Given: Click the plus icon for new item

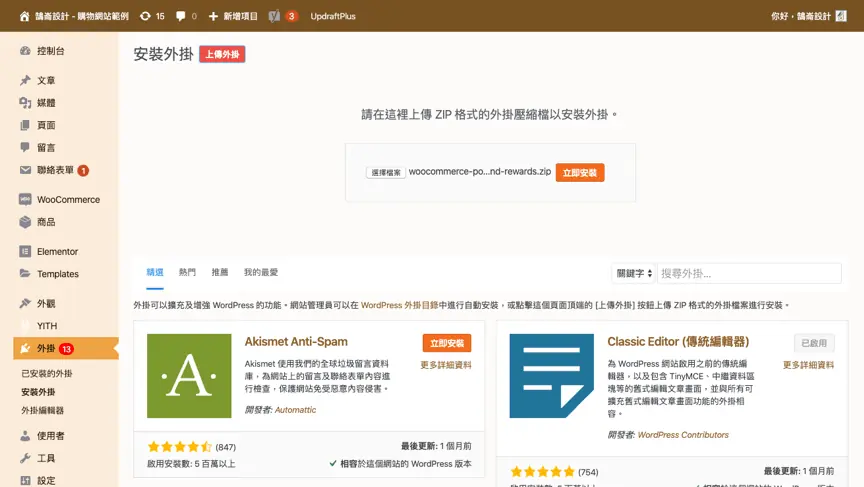Looking at the screenshot, I should pos(213,17).
